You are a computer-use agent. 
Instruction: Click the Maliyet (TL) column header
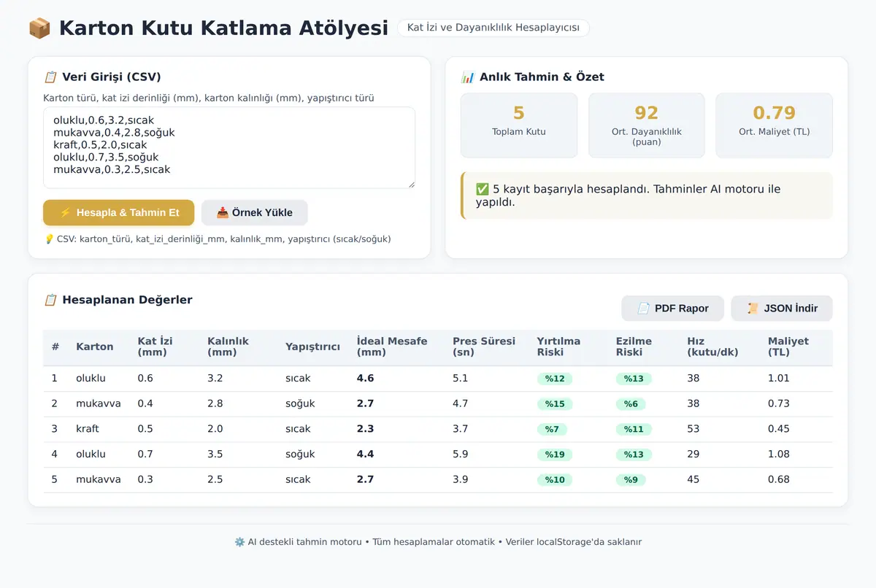[x=788, y=347]
